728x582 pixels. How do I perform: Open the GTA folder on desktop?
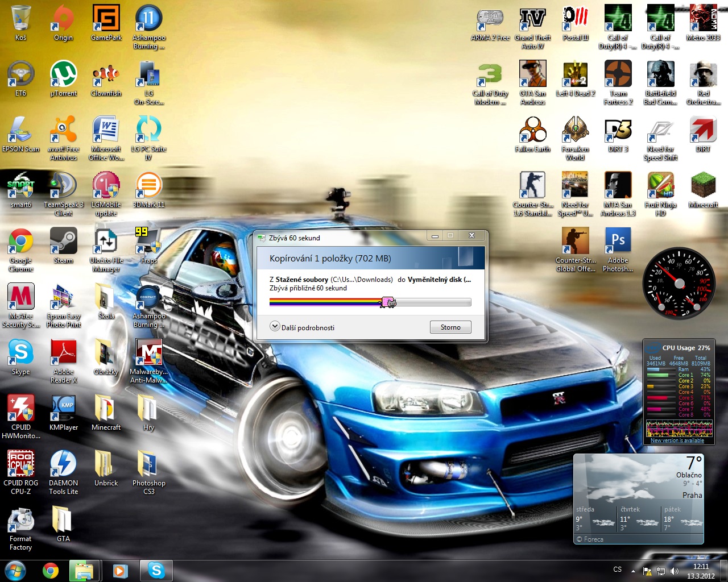(x=64, y=524)
